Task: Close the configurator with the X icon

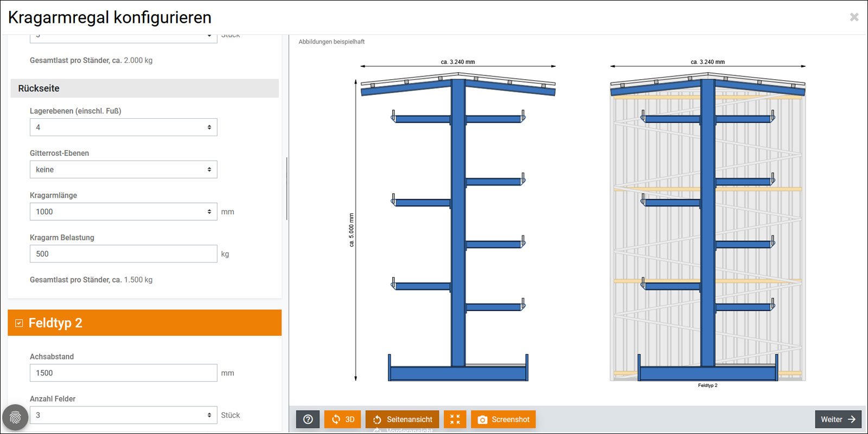Action: point(854,17)
